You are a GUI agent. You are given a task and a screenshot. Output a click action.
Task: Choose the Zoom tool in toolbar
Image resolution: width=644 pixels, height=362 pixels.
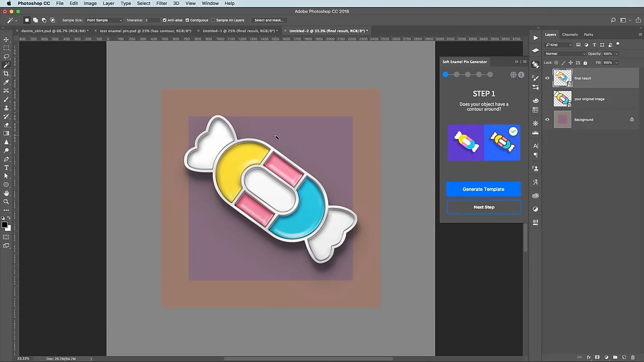6,202
